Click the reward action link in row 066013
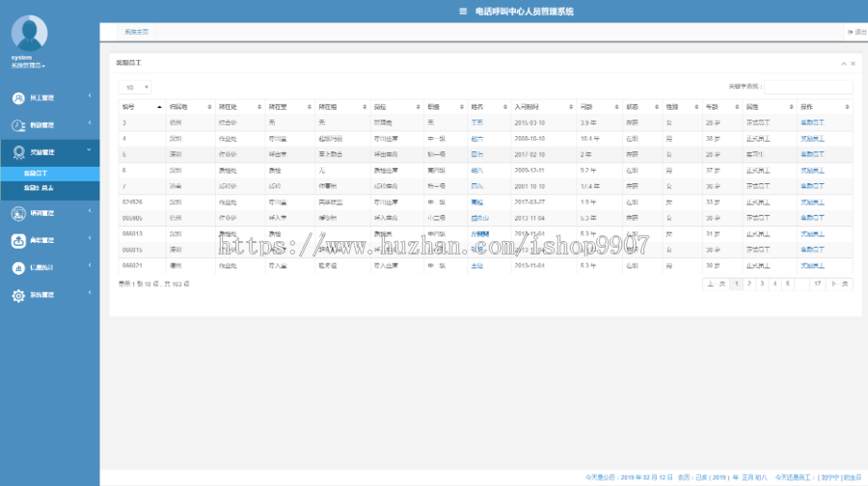Screen dimensions: 868x486 812,234
